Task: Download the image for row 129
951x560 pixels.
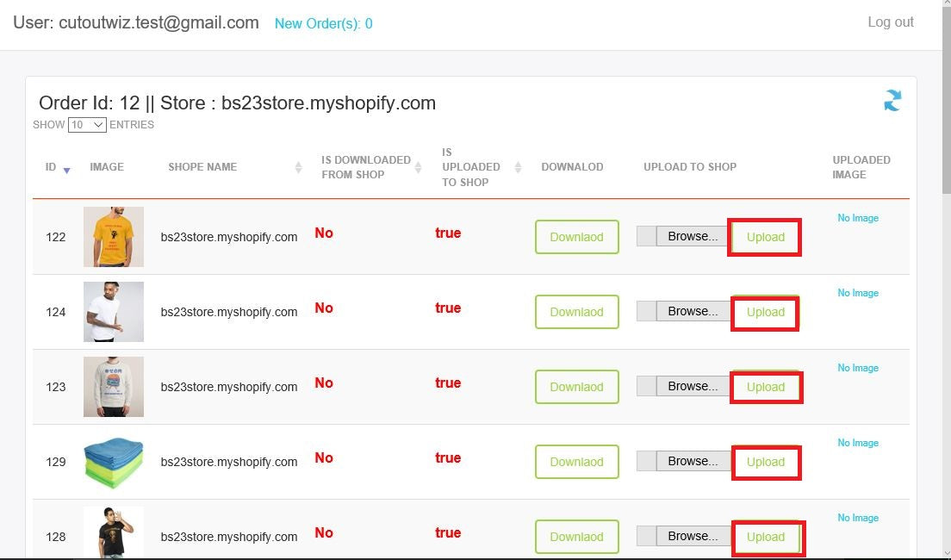Action: coord(576,462)
